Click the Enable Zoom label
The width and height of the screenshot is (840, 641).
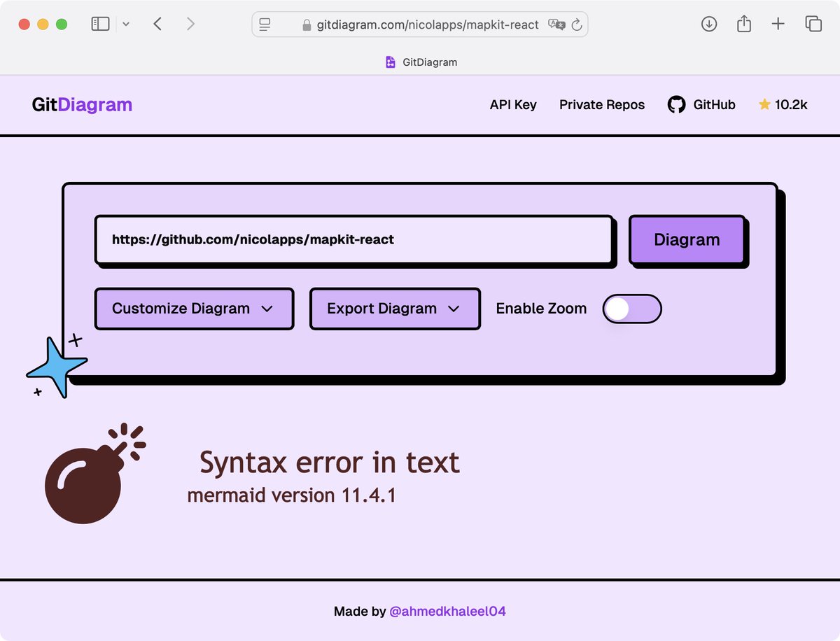(541, 309)
